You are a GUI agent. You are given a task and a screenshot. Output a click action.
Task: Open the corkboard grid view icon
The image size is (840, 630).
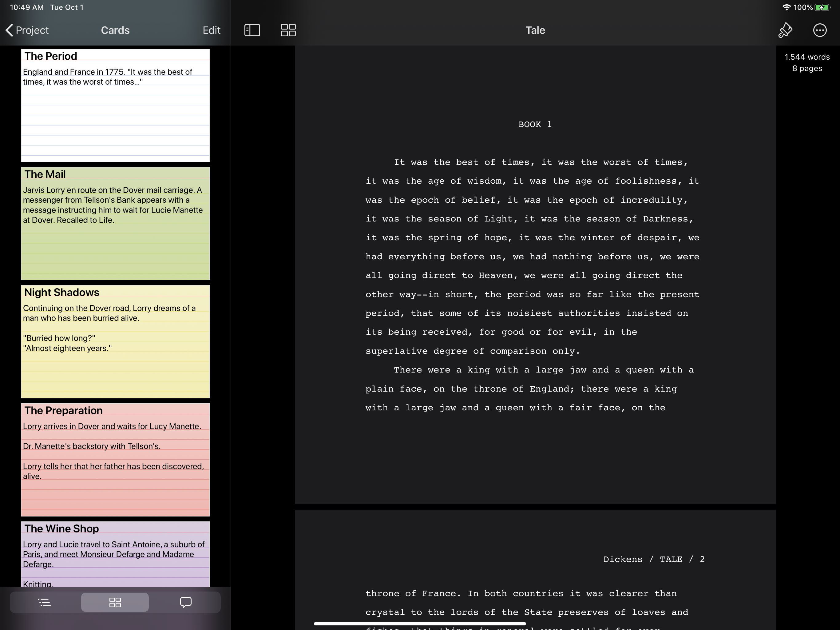(288, 30)
